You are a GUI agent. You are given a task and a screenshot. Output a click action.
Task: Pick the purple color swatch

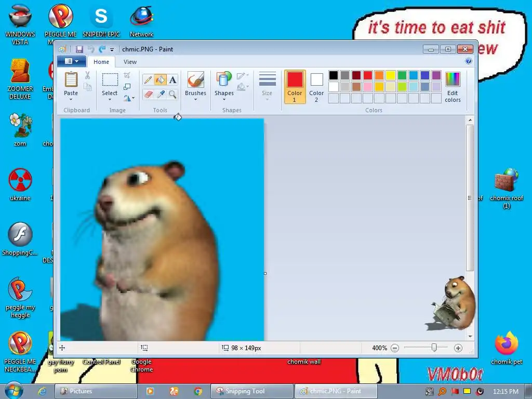point(436,75)
